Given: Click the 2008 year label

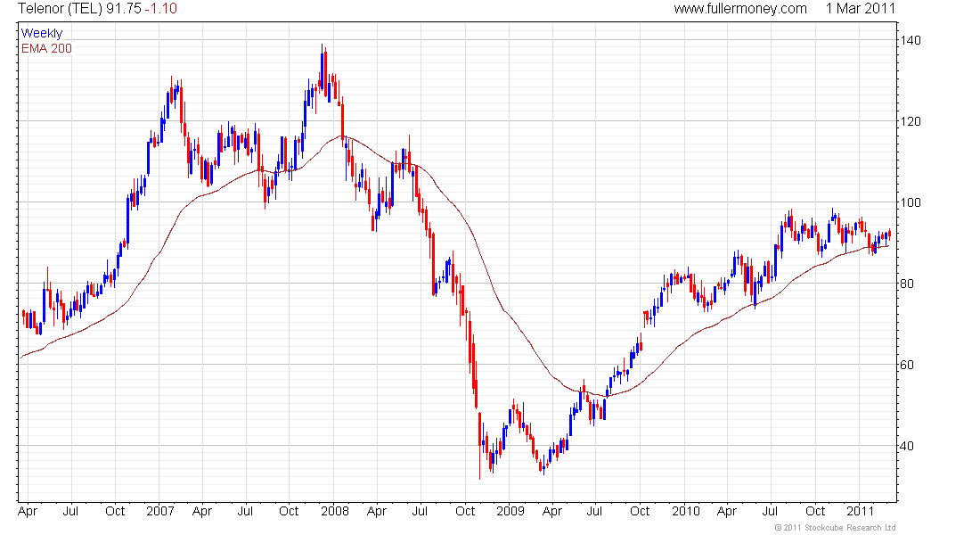Looking at the screenshot, I should point(335,511).
